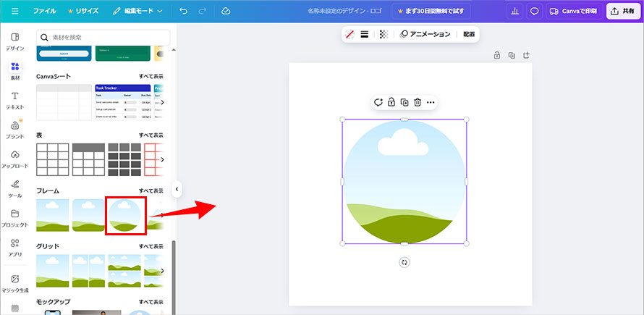Collapse the side panel with the chevron
The image size is (644, 315).
click(177, 189)
